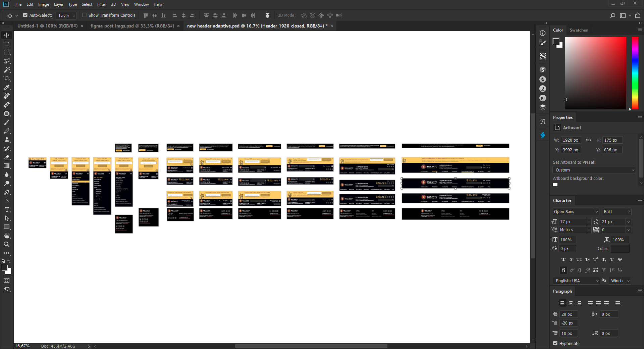
Task: Open Bold font style dropdown
Action: (x=616, y=212)
